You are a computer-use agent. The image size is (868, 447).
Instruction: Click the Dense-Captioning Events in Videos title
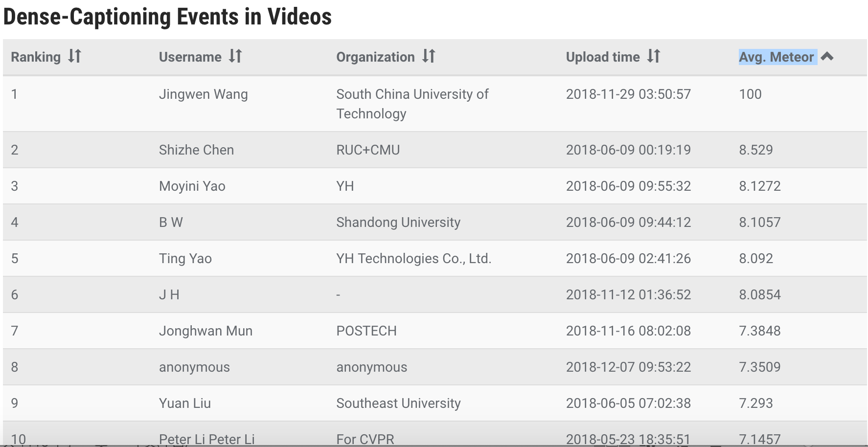167,16
